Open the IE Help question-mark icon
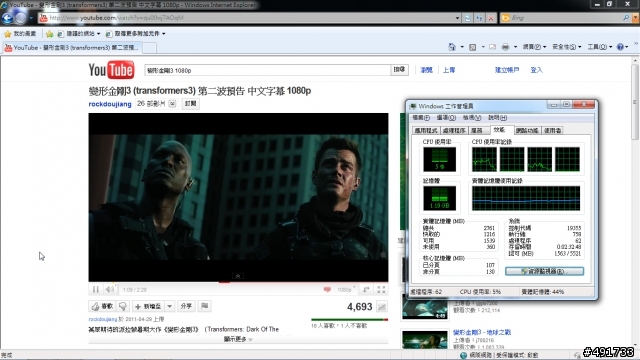The height and width of the screenshot is (360, 640). (620, 47)
